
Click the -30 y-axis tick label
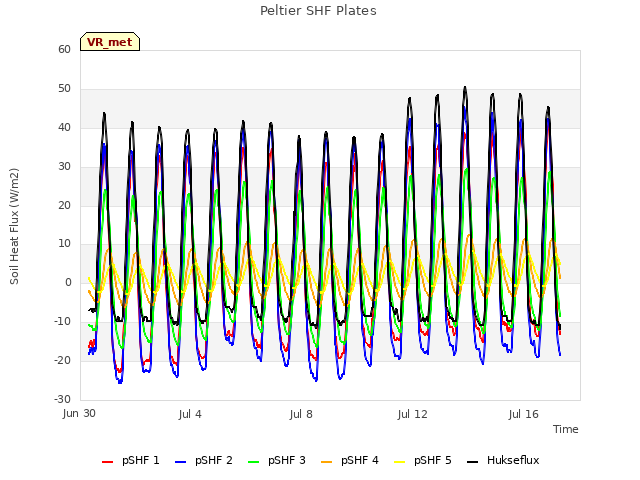[62, 399]
